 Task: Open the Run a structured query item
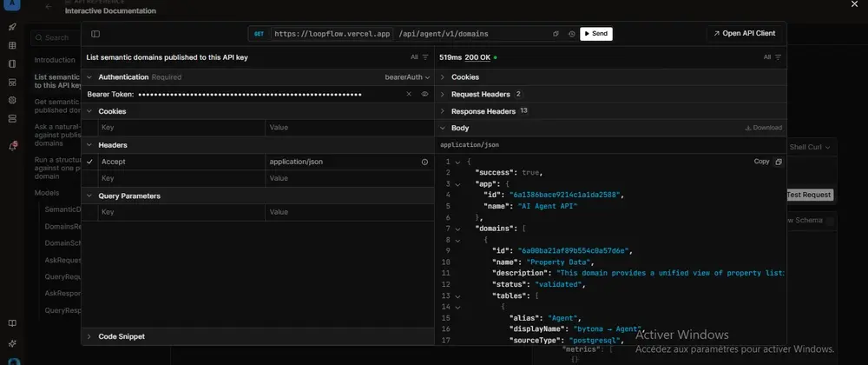pyautogui.click(x=57, y=168)
